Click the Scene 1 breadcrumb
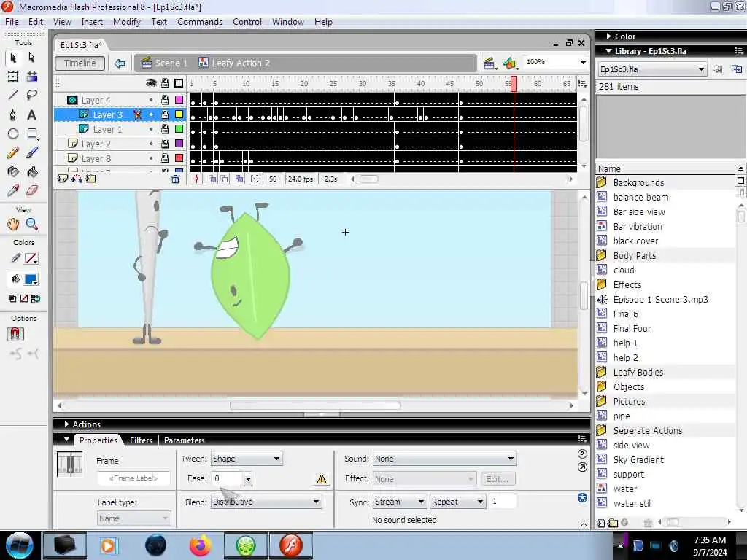The height and width of the screenshot is (560, 747). pos(165,63)
